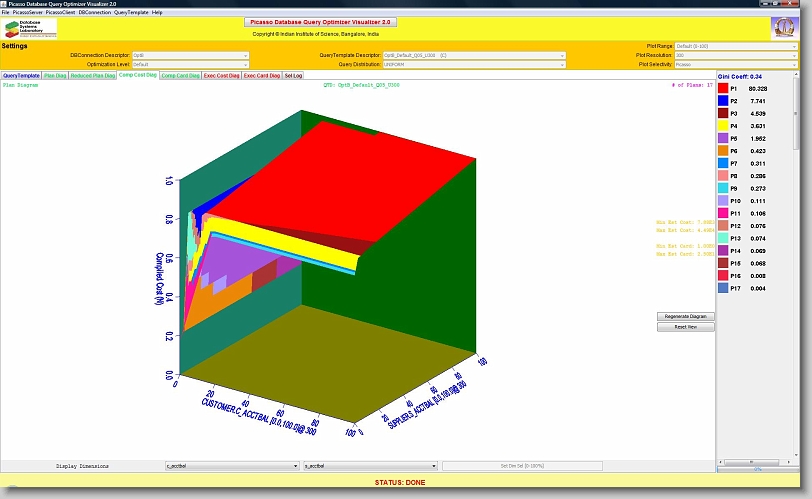812x499 pixels.
Task: Open the Exec Cost Diag tab
Action: coord(221,76)
